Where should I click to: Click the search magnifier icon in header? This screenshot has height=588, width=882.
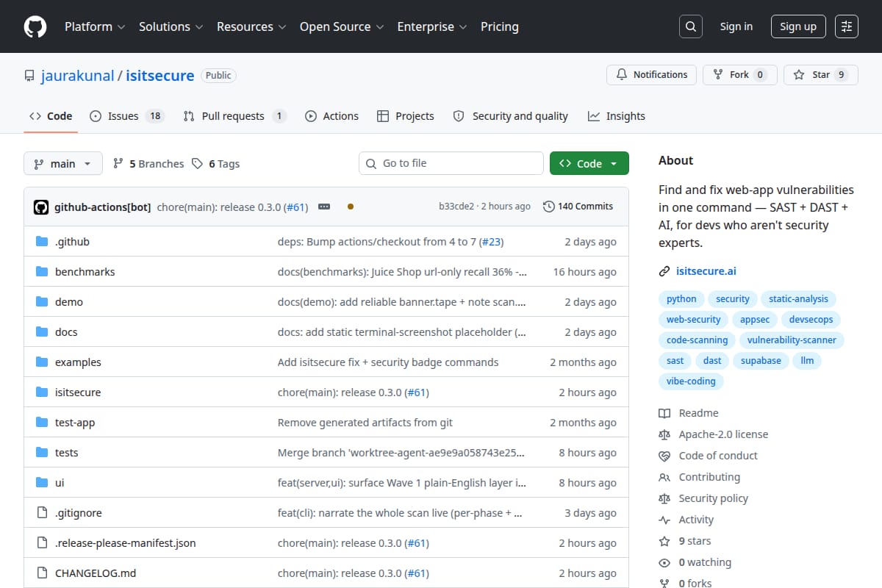690,26
